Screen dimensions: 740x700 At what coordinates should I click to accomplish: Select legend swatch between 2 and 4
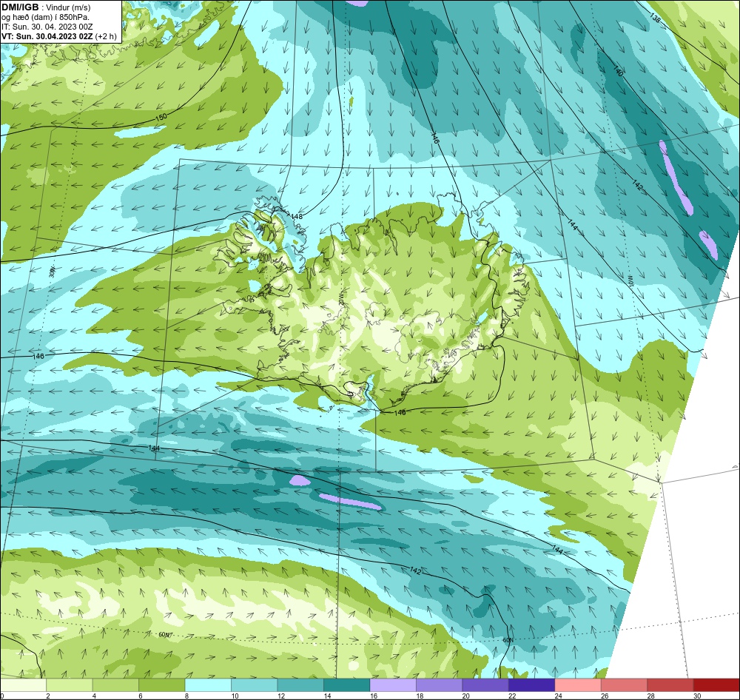click(70, 685)
